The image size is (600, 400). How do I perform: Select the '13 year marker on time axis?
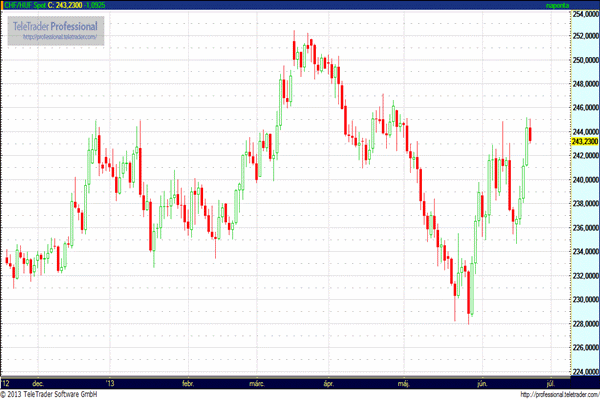[112, 383]
